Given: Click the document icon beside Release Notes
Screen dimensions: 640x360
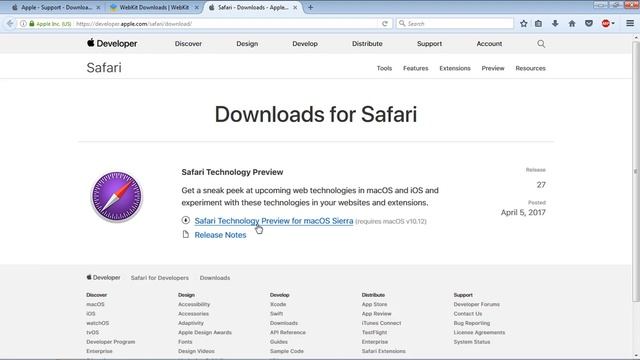Looking at the screenshot, I should pyautogui.click(x=186, y=234).
